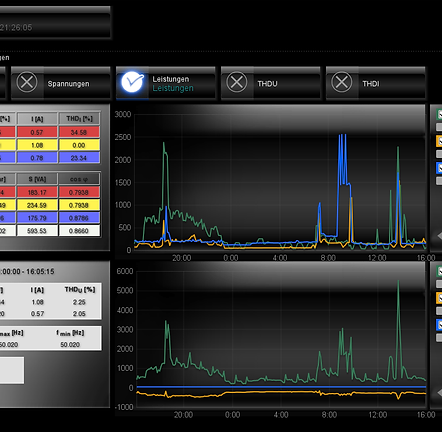This screenshot has width=442, height=432.
Task: Click the blue cell showing 175.79
Action: (37, 218)
